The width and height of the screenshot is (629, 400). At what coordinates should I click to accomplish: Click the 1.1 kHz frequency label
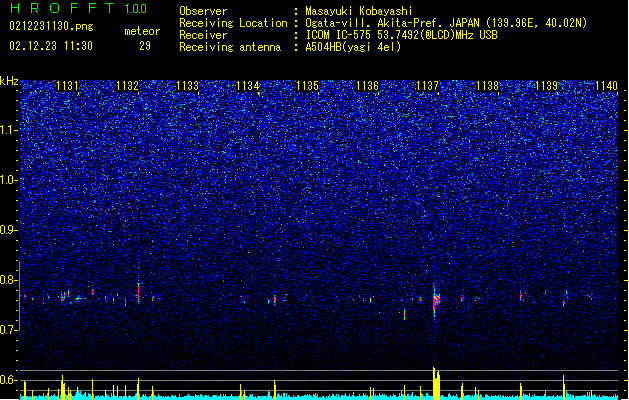coord(9,130)
